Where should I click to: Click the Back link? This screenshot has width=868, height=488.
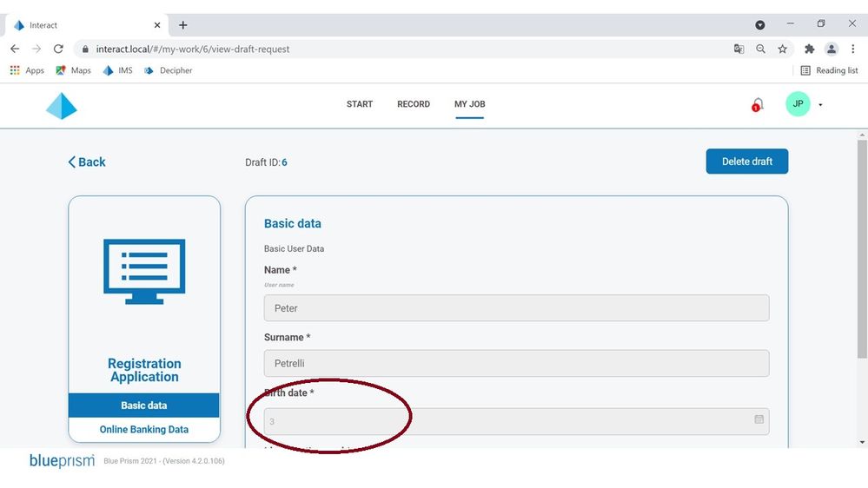point(86,162)
